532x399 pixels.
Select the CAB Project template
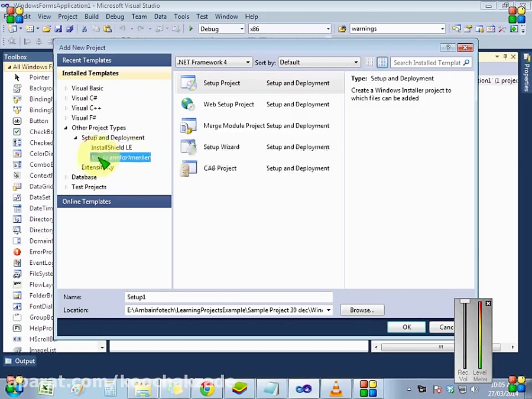pos(220,168)
